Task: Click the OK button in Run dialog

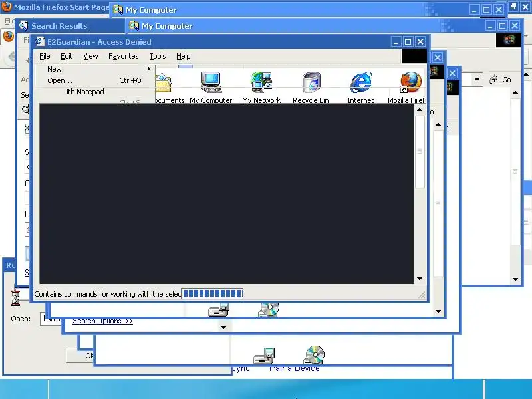Action: (80, 356)
